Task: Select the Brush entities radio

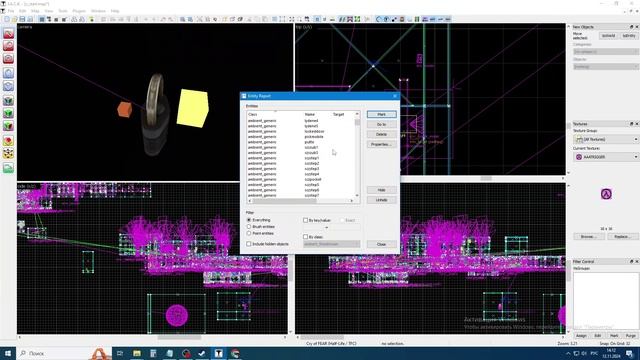Action: tap(249, 227)
